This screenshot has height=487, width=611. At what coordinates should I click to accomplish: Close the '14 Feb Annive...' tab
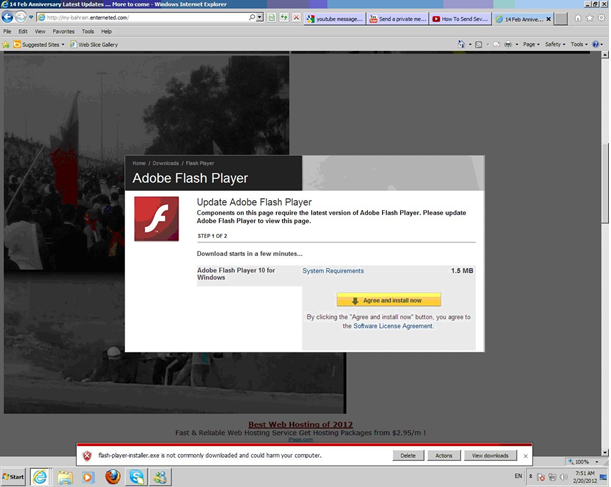pos(548,19)
